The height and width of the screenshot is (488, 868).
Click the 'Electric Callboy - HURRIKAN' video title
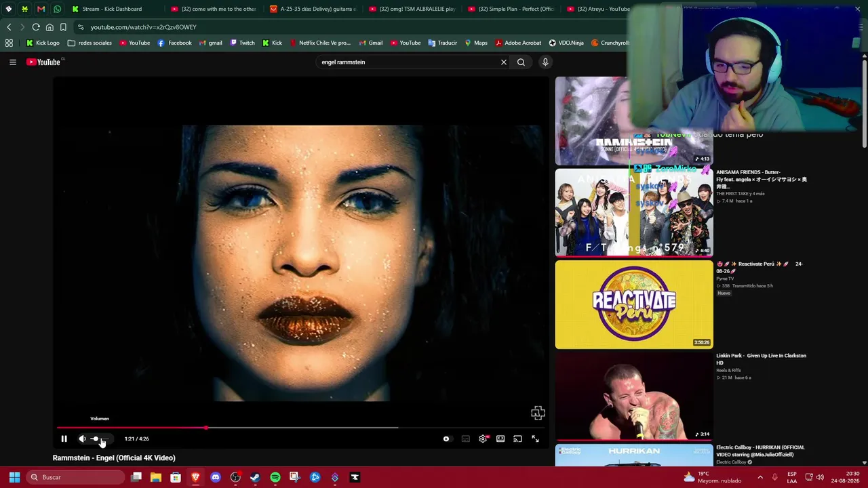[x=760, y=451]
